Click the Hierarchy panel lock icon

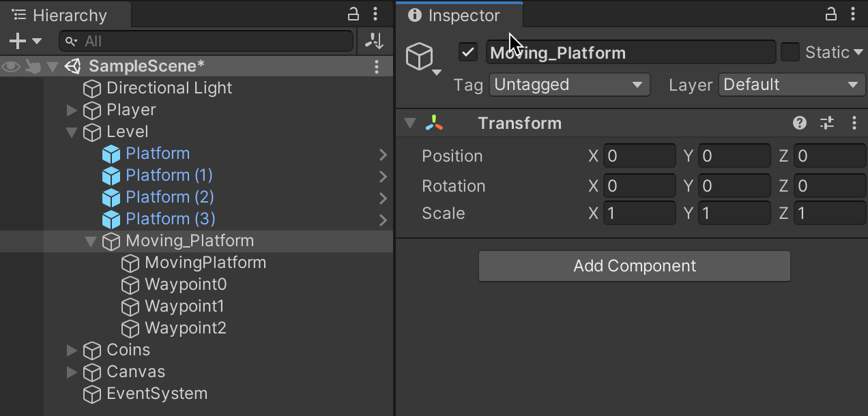pyautogui.click(x=353, y=14)
